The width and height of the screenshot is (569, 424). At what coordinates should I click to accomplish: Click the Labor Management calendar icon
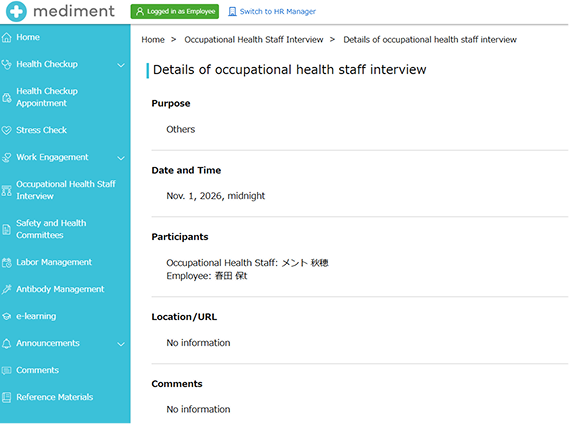pos(7,262)
